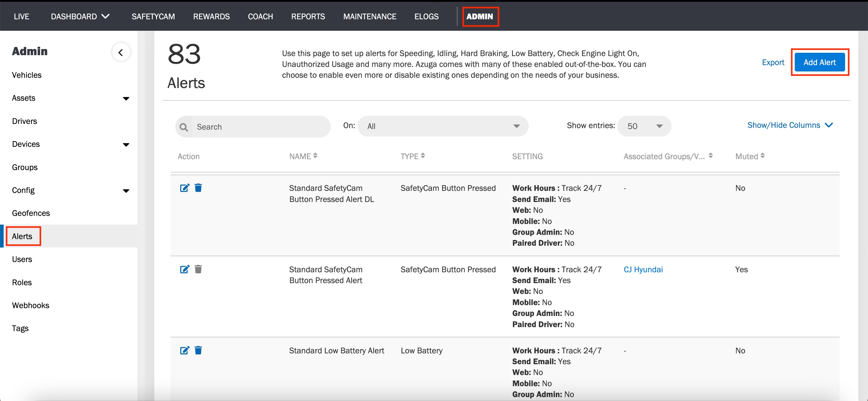Click the grey trash icon in CJ Hyundai row
This screenshot has height=401, width=868.
tap(198, 269)
